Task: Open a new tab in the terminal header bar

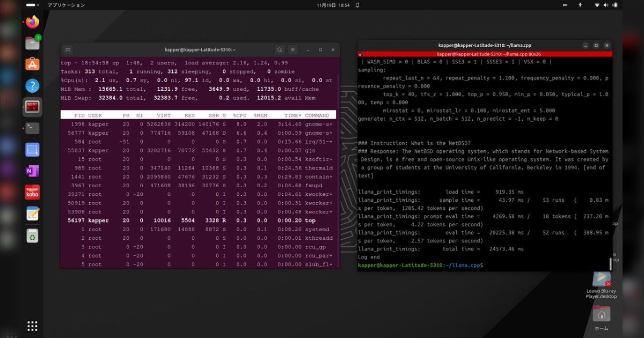Action: pos(68,49)
